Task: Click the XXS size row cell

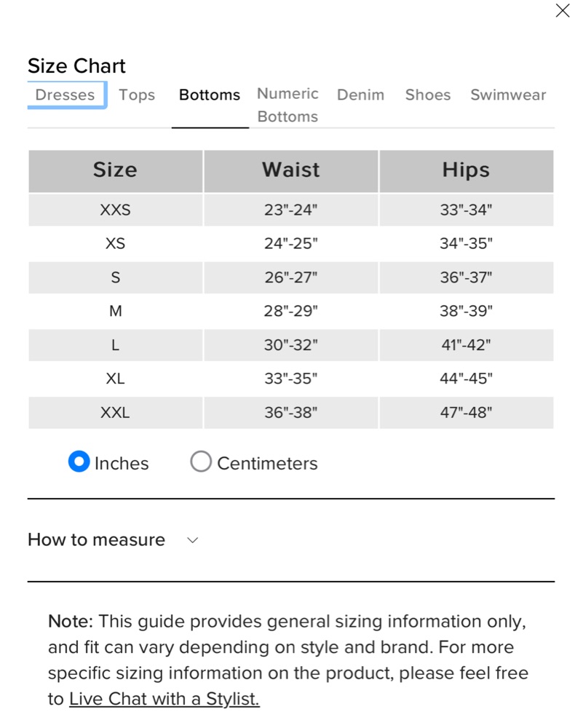Action: tap(115, 210)
